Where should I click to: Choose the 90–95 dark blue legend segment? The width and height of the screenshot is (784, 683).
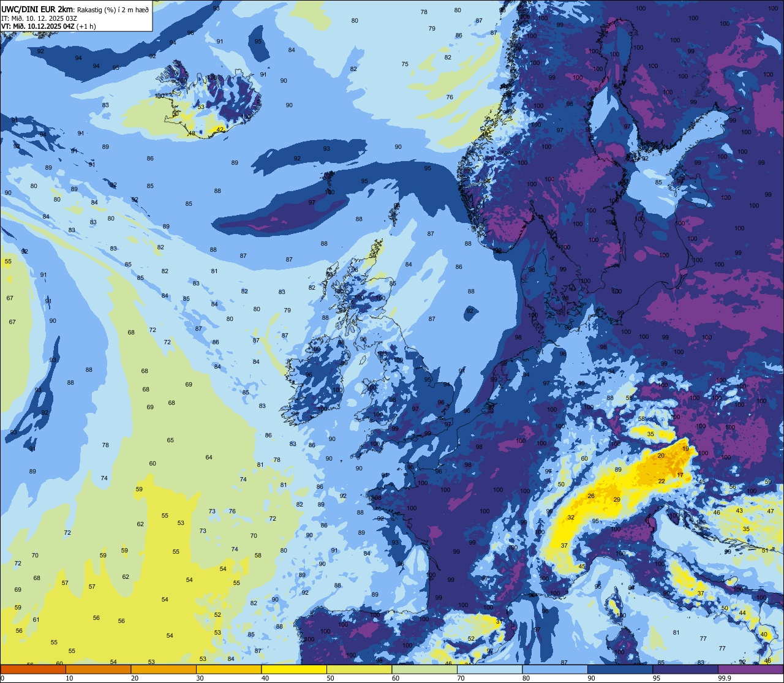(620, 669)
